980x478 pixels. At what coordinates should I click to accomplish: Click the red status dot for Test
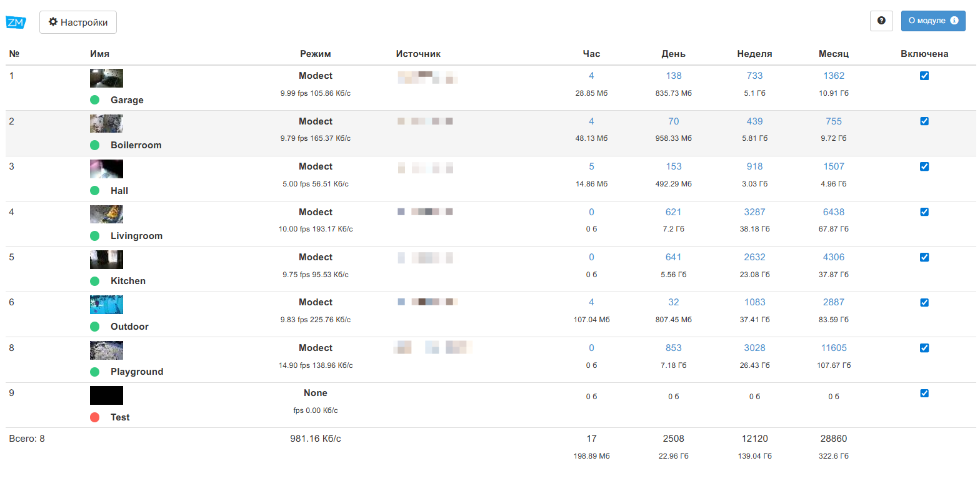pyautogui.click(x=95, y=417)
